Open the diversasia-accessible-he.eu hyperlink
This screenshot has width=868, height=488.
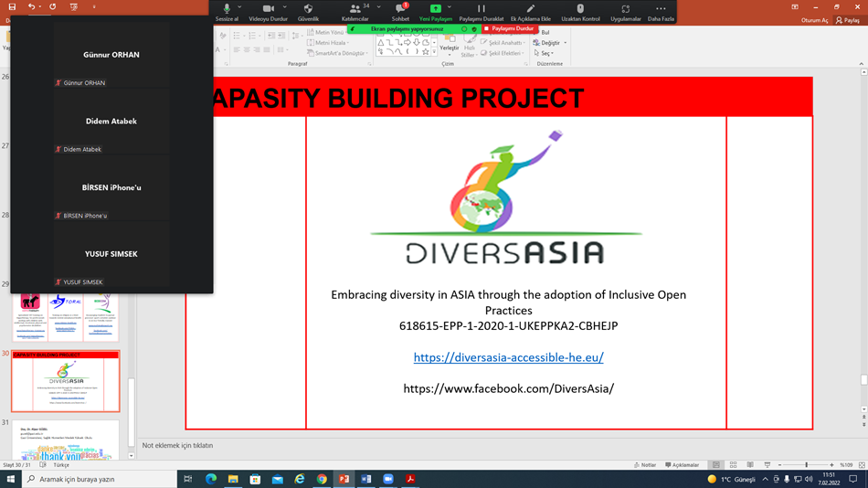[508, 357]
